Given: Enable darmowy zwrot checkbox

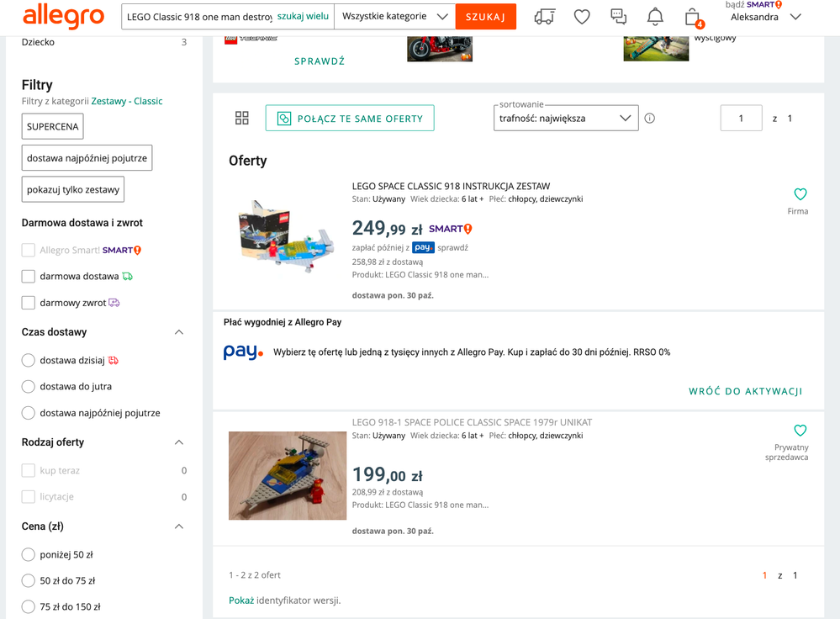Looking at the screenshot, I should (29, 303).
